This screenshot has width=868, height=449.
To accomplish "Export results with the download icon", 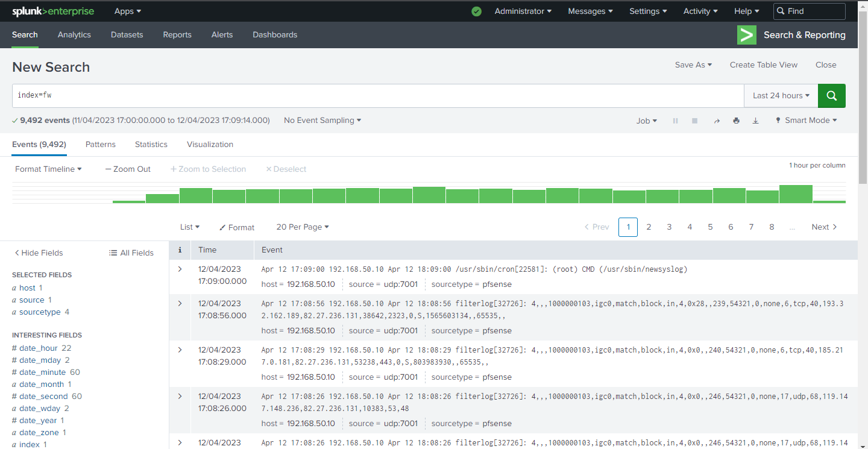I will [755, 121].
